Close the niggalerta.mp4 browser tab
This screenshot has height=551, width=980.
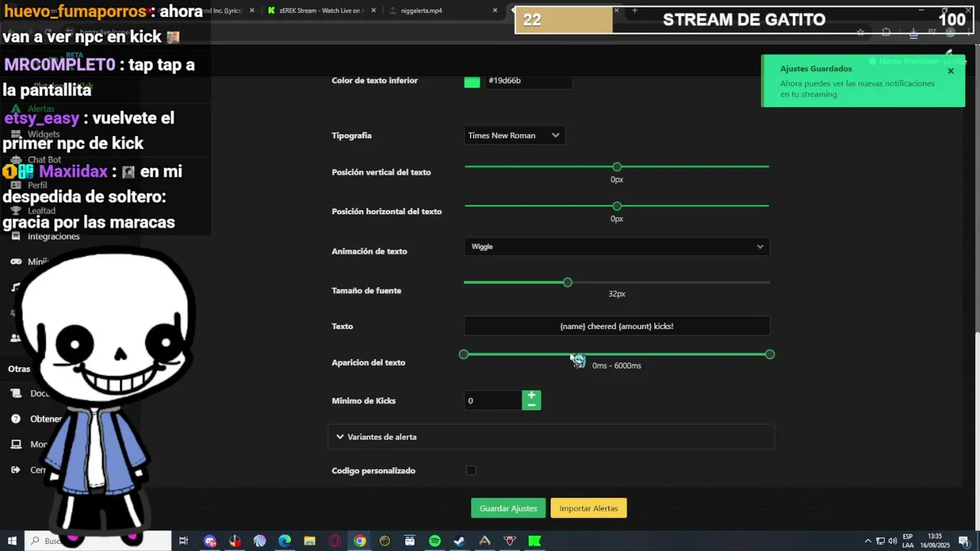[x=495, y=11]
